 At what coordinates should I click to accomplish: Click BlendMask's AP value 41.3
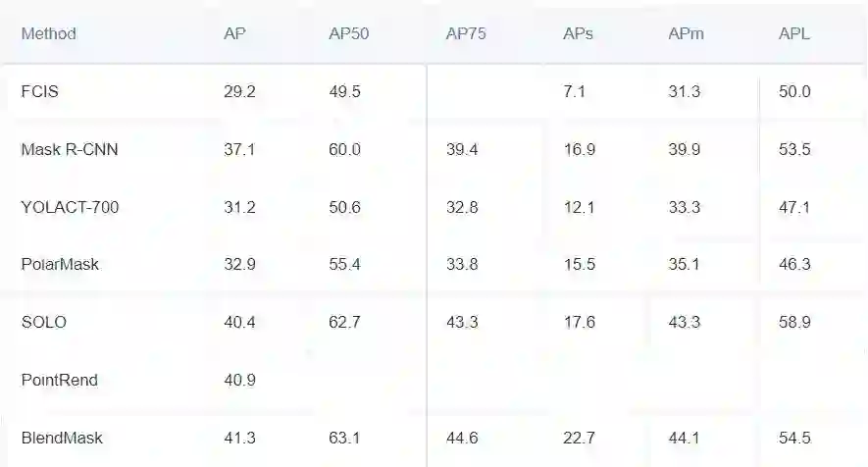pos(239,438)
